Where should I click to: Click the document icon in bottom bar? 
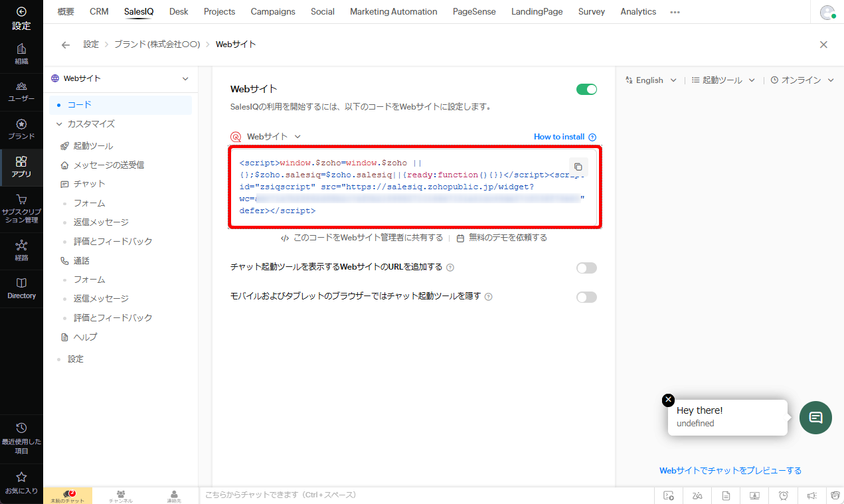[x=726, y=495]
